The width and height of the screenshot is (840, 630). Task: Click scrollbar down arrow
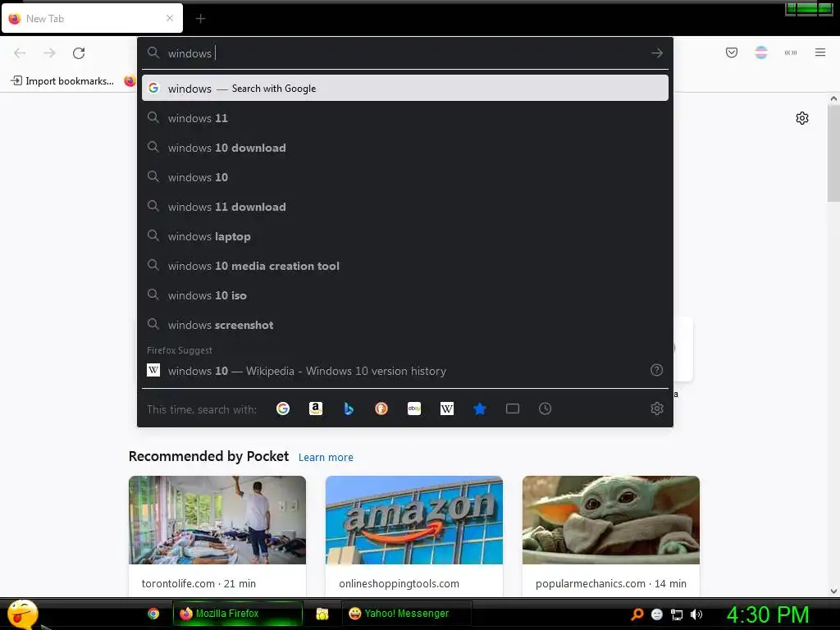[833, 591]
